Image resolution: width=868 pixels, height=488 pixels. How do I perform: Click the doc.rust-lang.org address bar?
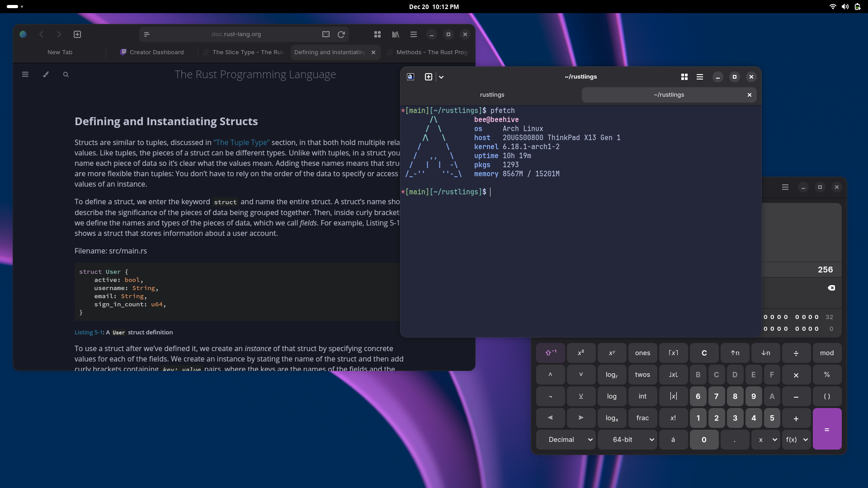pos(236,34)
